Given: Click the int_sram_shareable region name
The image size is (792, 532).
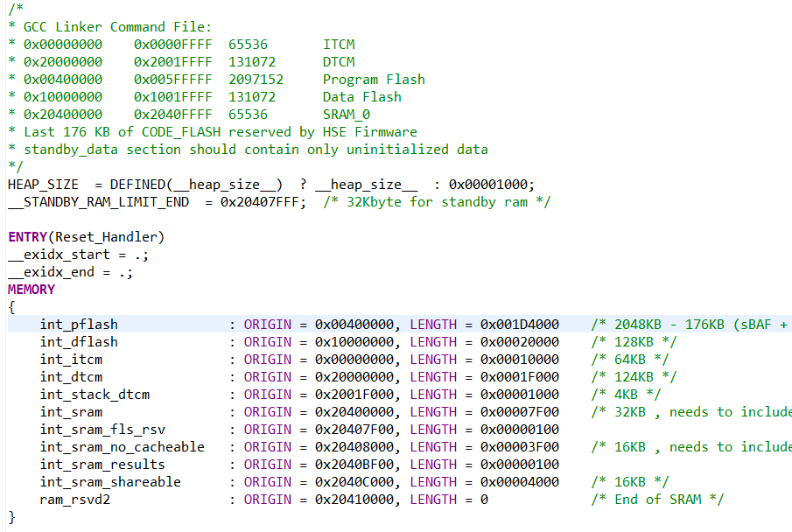Looking at the screenshot, I should pyautogui.click(x=110, y=482).
